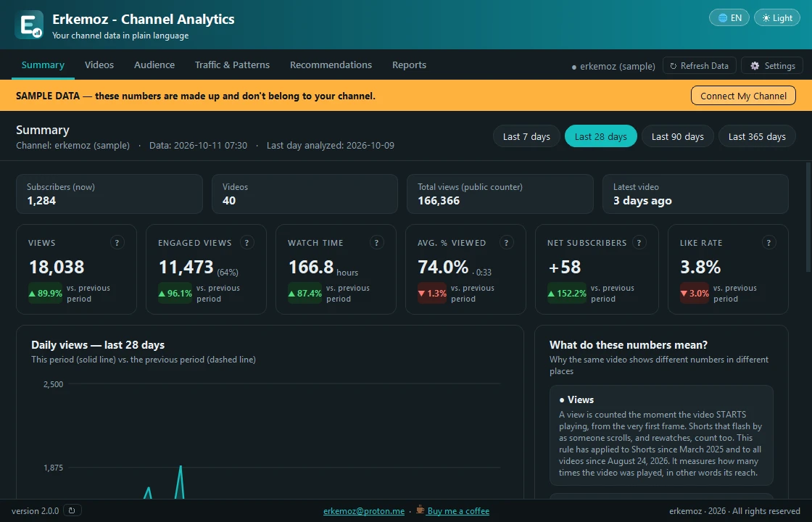Select the Last 7 days range
This screenshot has width=812, height=522.
526,136
